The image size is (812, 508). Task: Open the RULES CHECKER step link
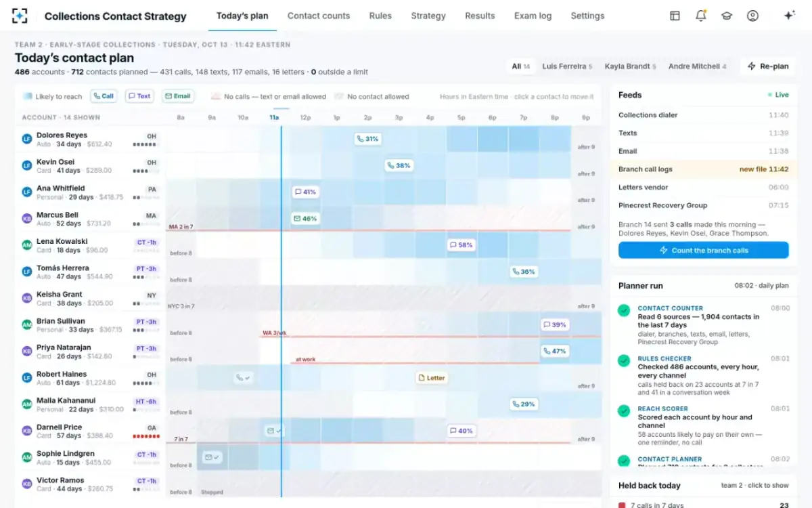click(664, 359)
